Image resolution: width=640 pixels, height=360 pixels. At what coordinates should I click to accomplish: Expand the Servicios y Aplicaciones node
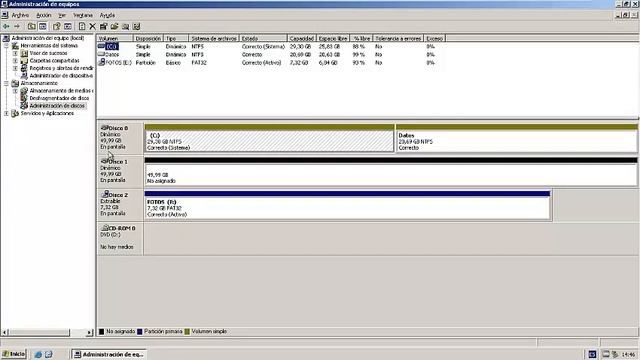tap(6, 113)
